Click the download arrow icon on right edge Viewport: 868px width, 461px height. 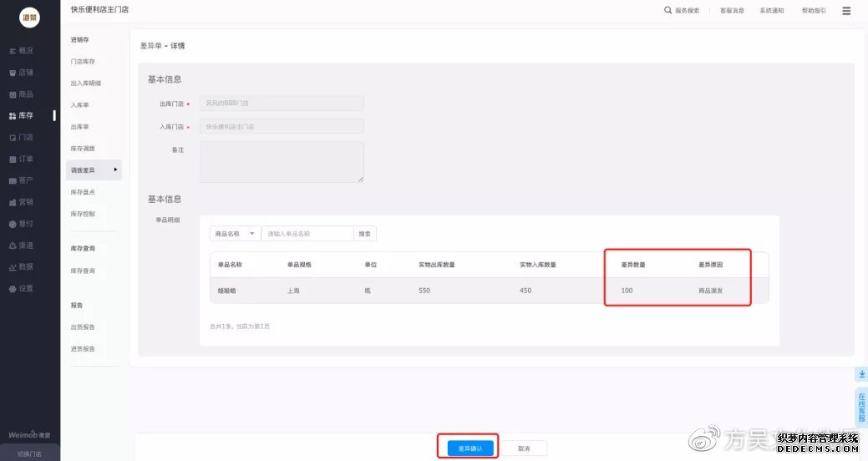861,375
